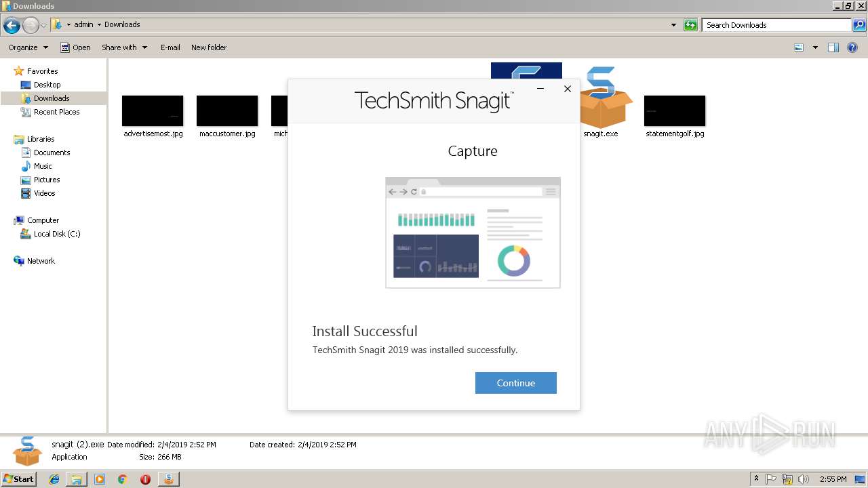Viewport: 868px width, 488px height.
Task: Toggle the preview pane icon
Action: tap(833, 47)
